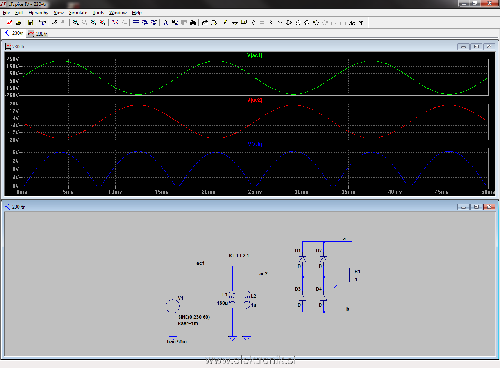Image resolution: width=500 pixels, height=368 pixels.
Task: Select diode D4 in the schematic
Action: pos(323,304)
